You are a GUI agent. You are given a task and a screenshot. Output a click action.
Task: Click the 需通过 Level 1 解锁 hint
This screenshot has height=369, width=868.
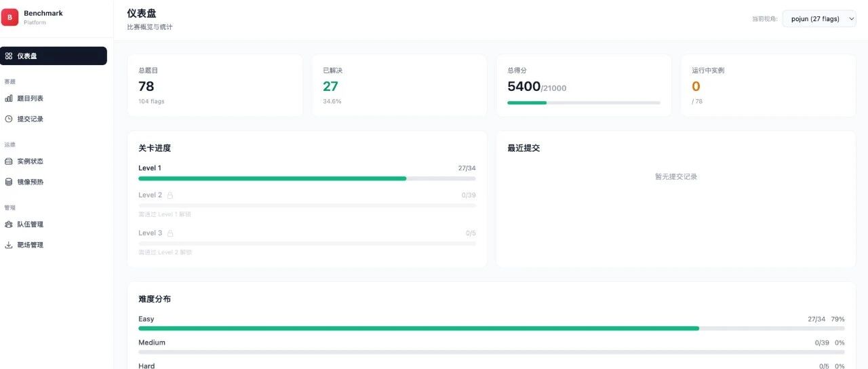(165, 214)
